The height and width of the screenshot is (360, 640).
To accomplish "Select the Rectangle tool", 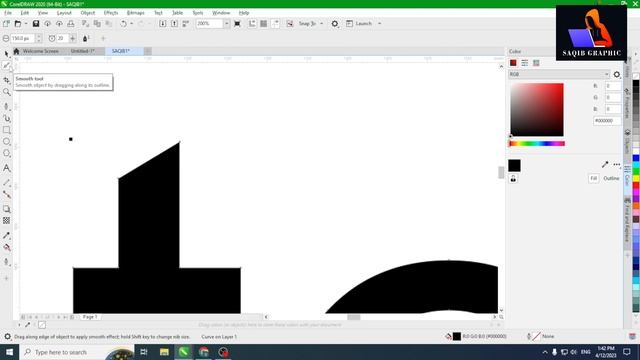I will point(7,130).
